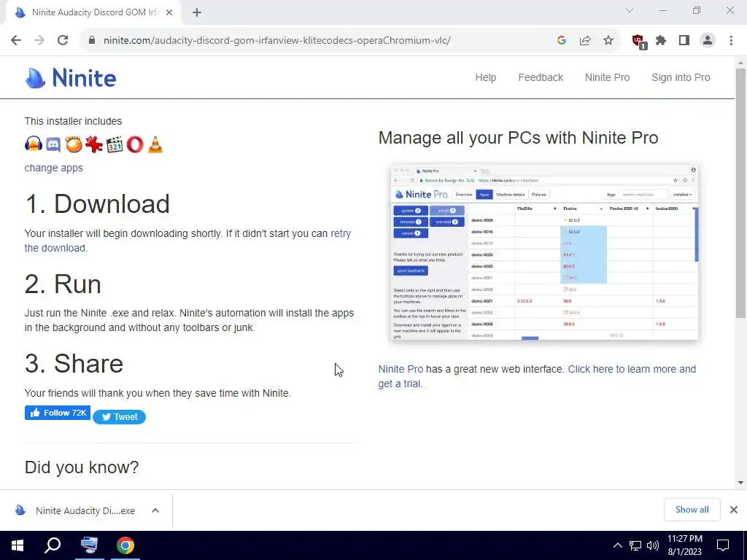Screen dimensions: 747x560
Task: Click the Twitter Tweet button
Action: pyautogui.click(x=119, y=416)
